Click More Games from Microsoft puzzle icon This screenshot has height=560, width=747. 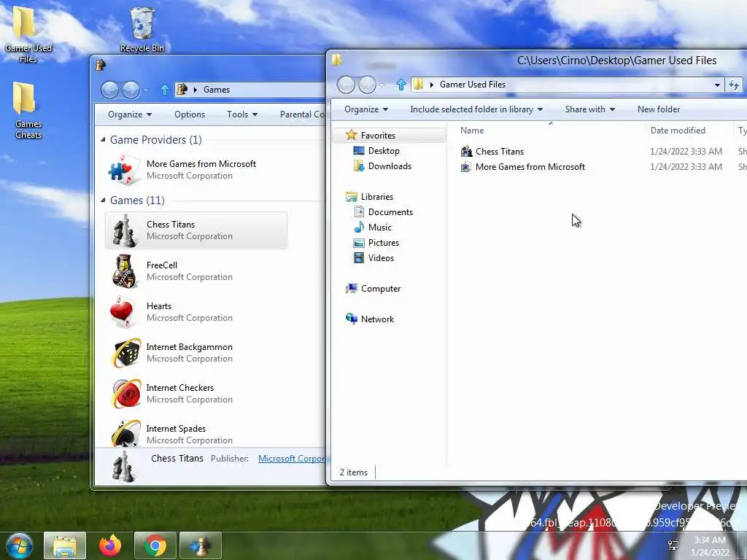(x=124, y=169)
